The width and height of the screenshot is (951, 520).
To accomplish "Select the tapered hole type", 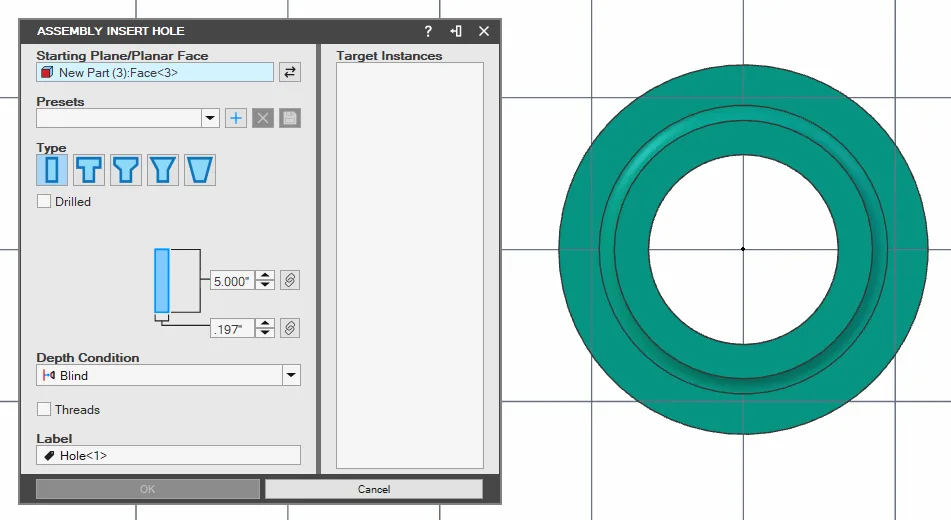I will 200,170.
